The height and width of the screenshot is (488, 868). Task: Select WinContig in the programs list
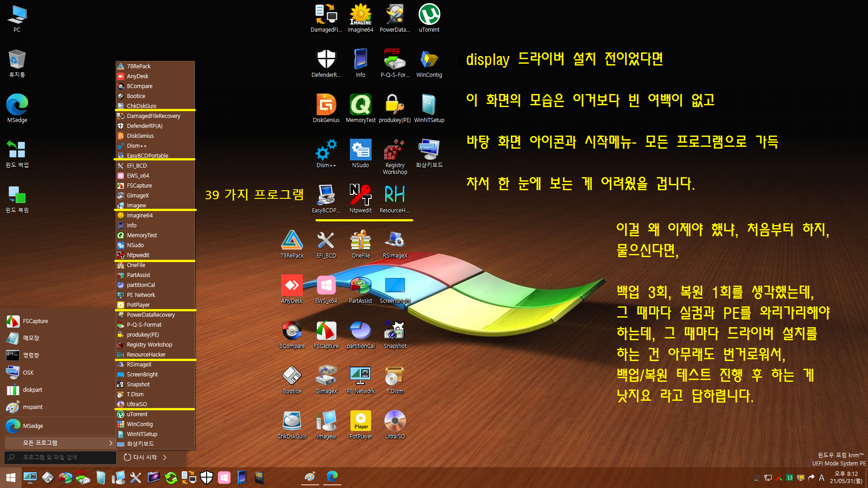pyautogui.click(x=156, y=424)
